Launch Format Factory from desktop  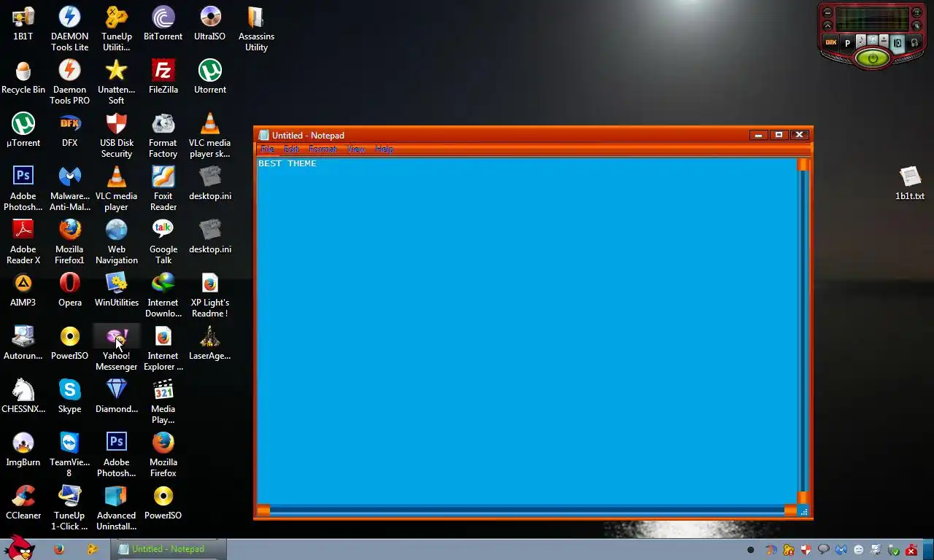coord(163,135)
